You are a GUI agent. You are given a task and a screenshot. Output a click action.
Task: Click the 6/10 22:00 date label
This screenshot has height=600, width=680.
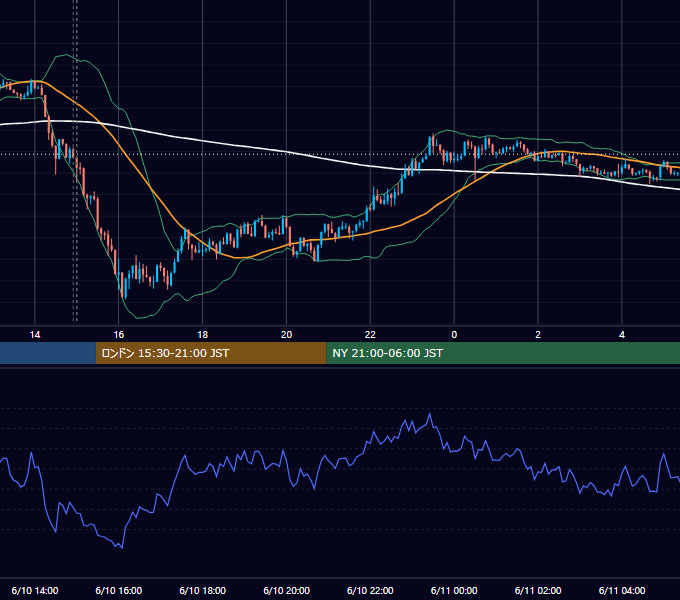[370, 590]
